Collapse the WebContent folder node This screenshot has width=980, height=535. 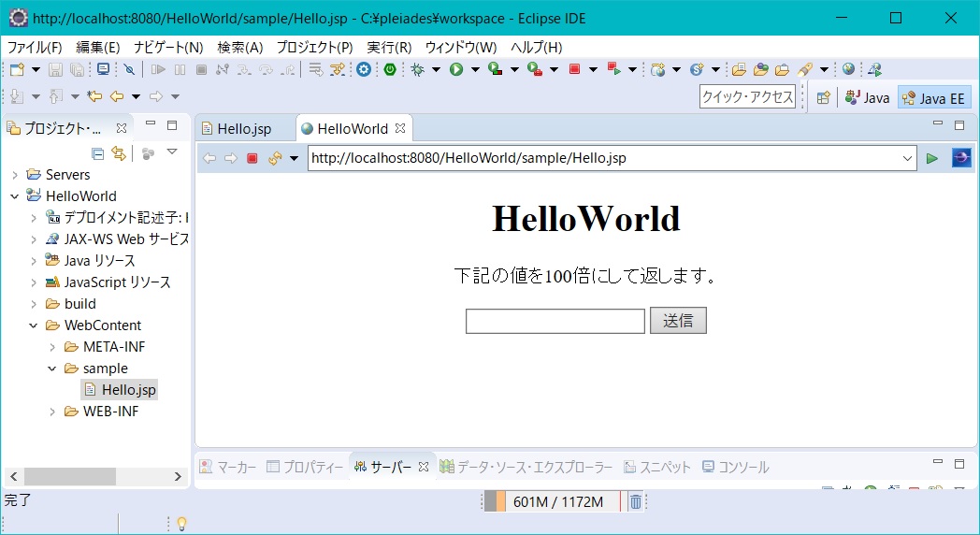pyautogui.click(x=34, y=325)
